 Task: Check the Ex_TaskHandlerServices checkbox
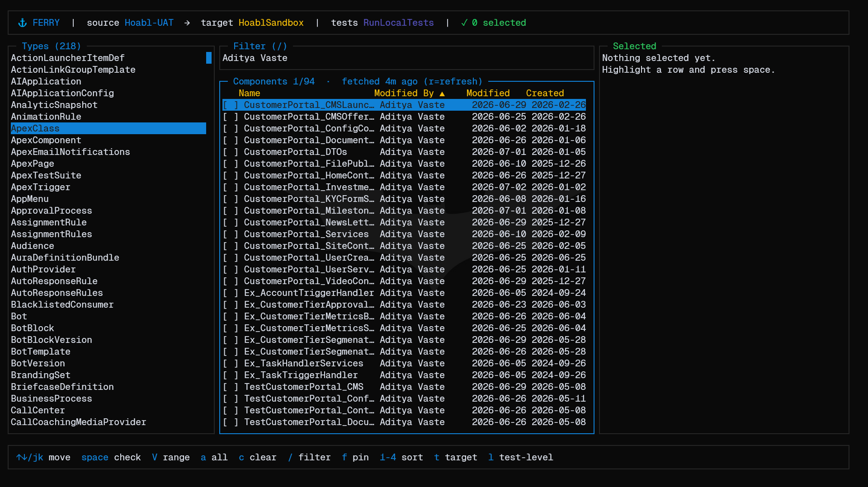point(231,363)
